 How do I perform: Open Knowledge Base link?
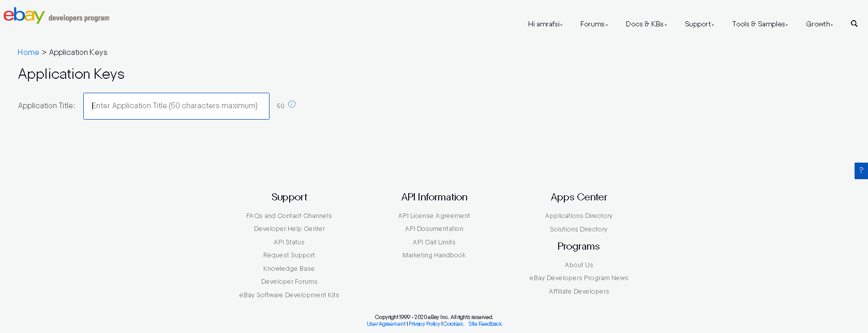pos(289,269)
